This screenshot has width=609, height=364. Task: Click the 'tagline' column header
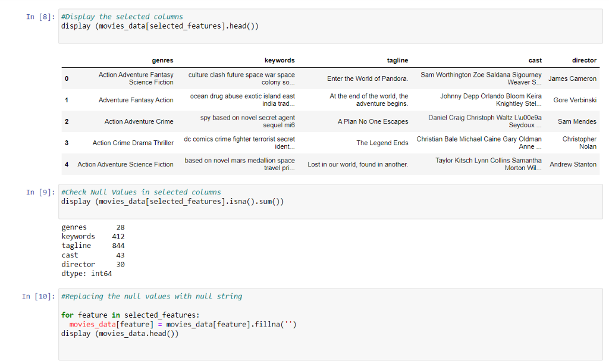coord(397,60)
